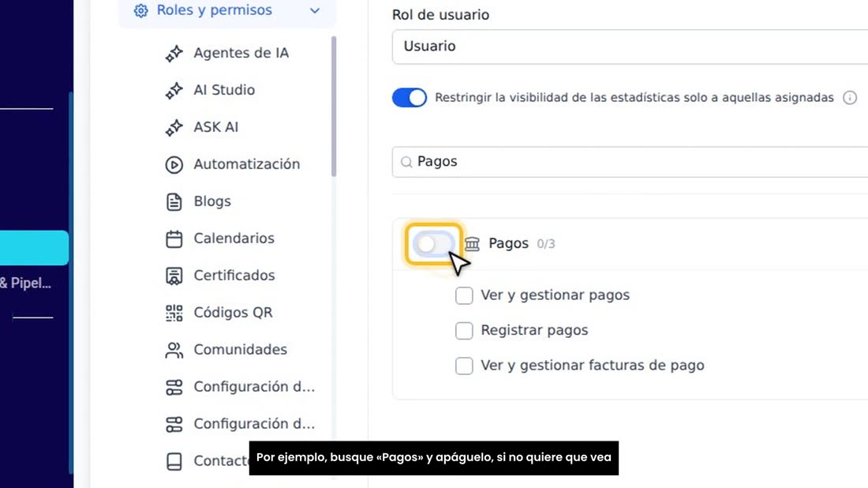Click the Códigos QR icon
The width and height of the screenshot is (868, 488).
pyautogui.click(x=174, y=313)
